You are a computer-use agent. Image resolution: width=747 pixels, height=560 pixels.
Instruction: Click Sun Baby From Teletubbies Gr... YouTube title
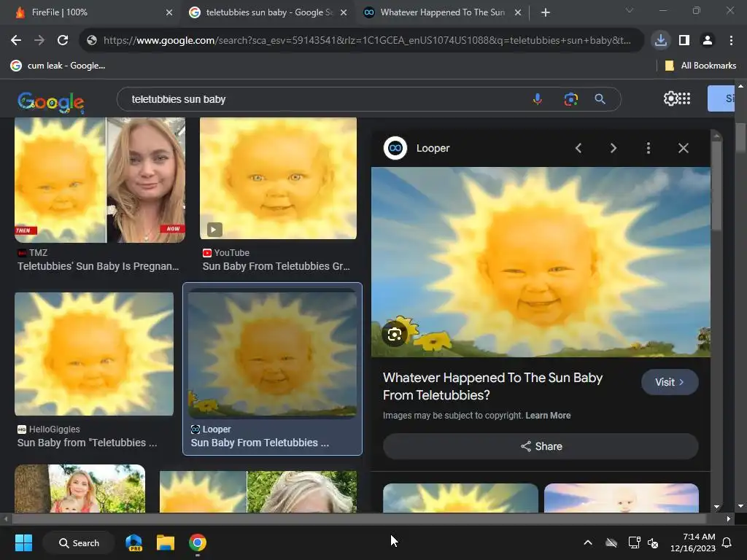[276, 266]
